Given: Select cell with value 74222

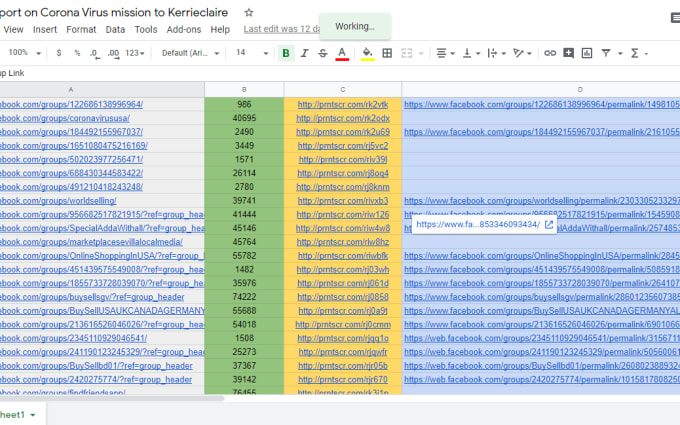Looking at the screenshot, I should pyautogui.click(x=244, y=297).
